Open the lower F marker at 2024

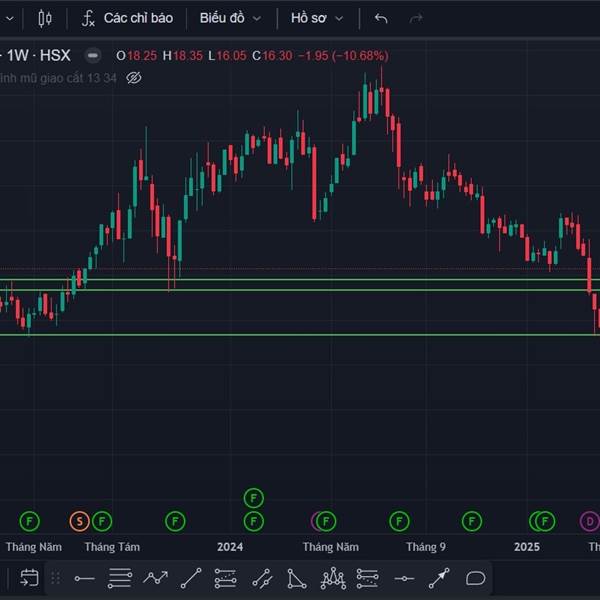[x=254, y=521]
